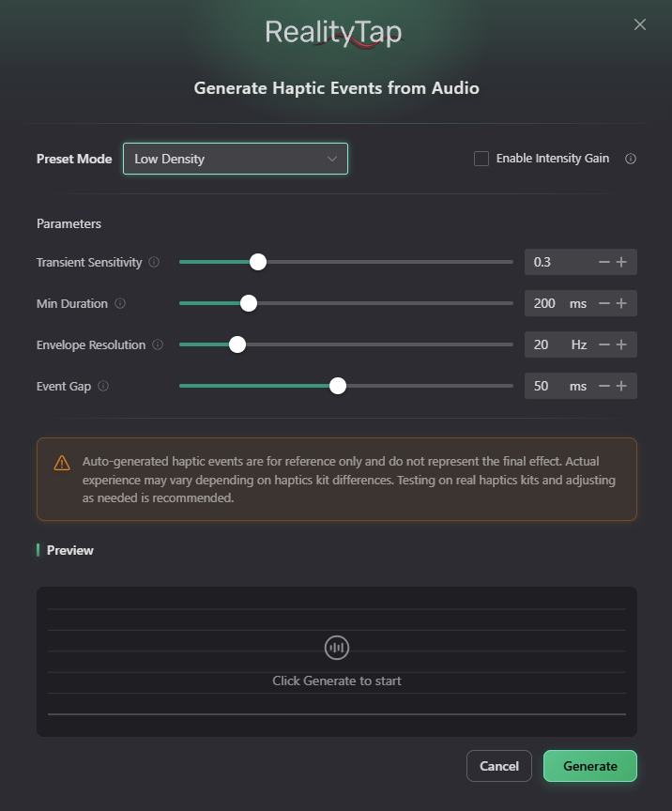
Task: Show info for Enable Intensity Gain
Action: pyautogui.click(x=630, y=159)
